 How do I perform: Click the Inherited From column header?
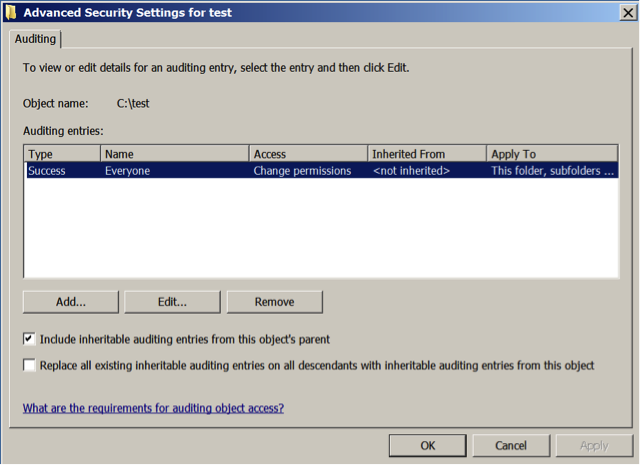pos(426,154)
